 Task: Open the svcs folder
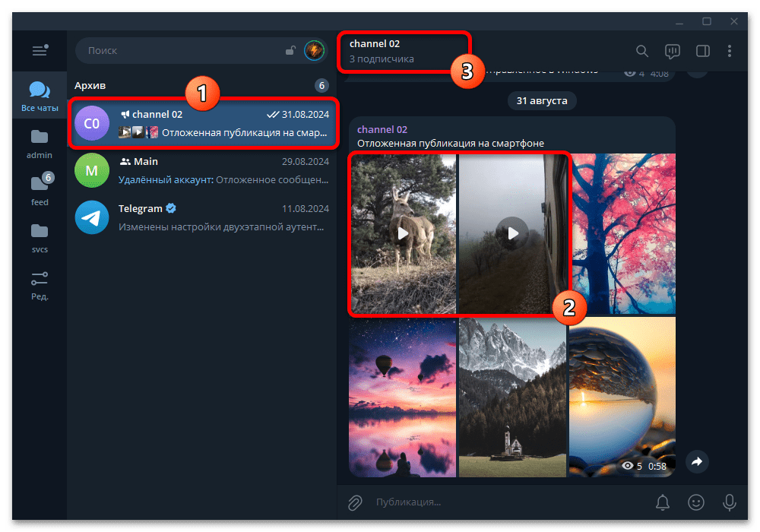[x=40, y=238]
